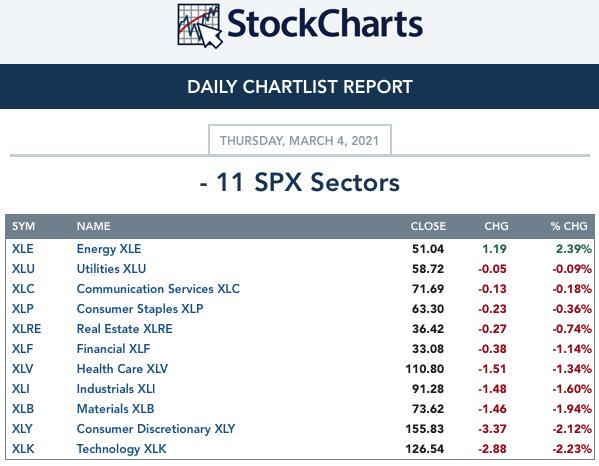This screenshot has width=599, height=466.
Task: Open Health Care XLV link
Action: 122,369
